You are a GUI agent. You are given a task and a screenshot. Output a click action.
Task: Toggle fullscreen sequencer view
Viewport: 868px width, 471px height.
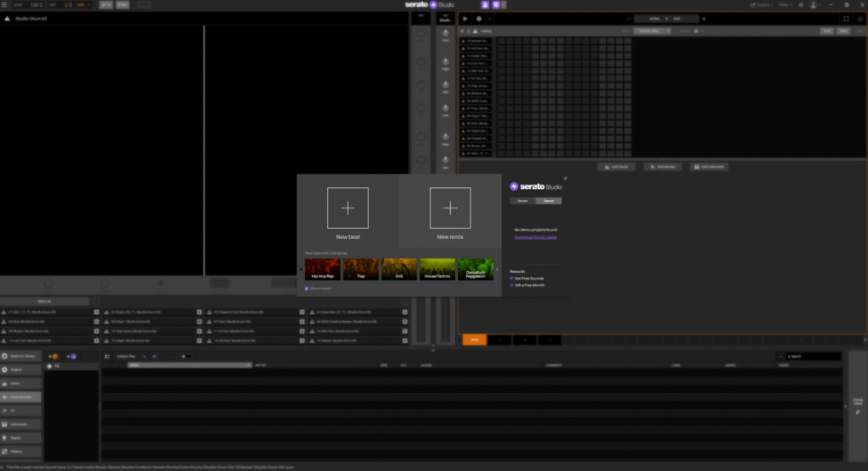(846, 19)
